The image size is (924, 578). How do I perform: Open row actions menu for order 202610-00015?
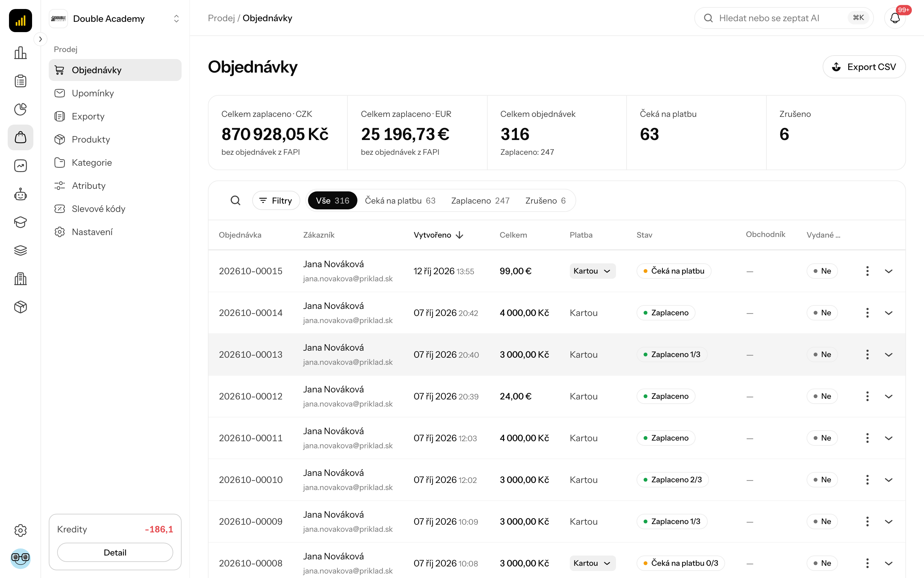click(x=867, y=271)
